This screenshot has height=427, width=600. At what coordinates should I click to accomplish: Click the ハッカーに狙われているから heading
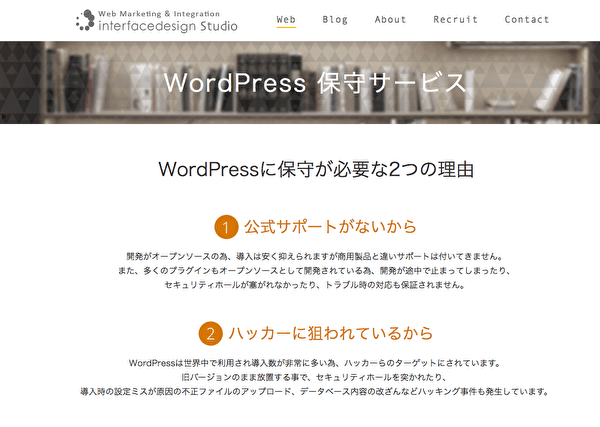pyautogui.click(x=331, y=333)
